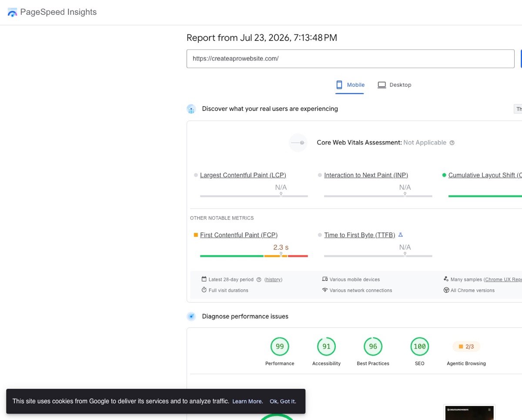Click the Various mobile devices text
This screenshot has width=522, height=420.
pyautogui.click(x=355, y=279)
